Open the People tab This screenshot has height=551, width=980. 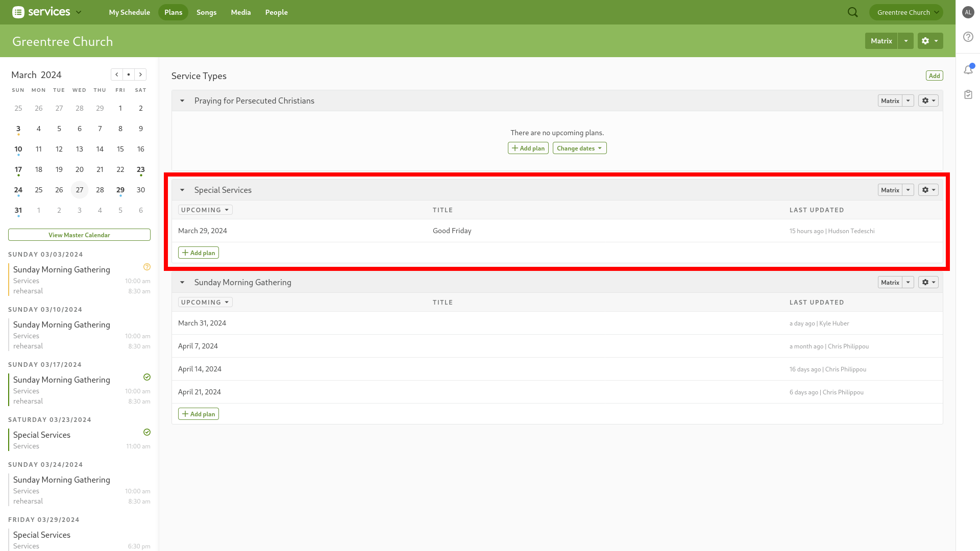click(x=276, y=12)
